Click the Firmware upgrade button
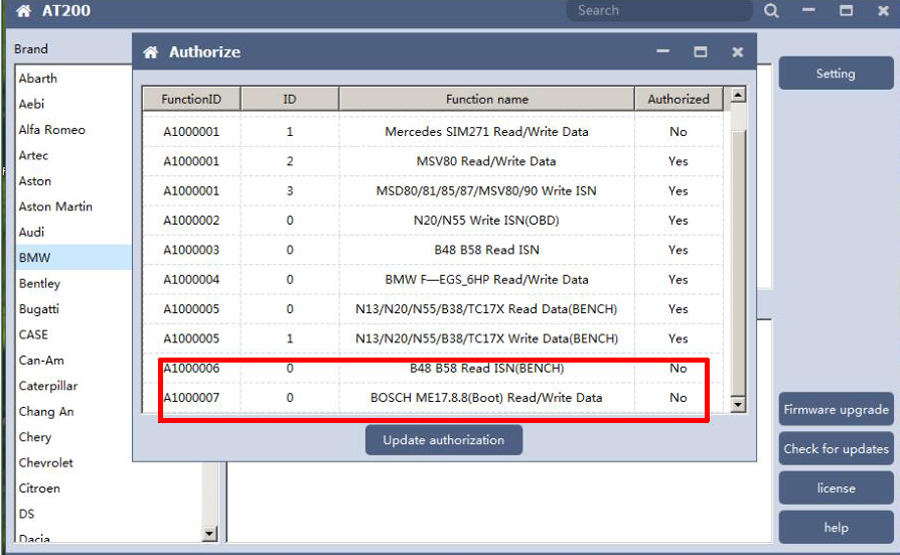The height and width of the screenshot is (555, 900). point(836,409)
